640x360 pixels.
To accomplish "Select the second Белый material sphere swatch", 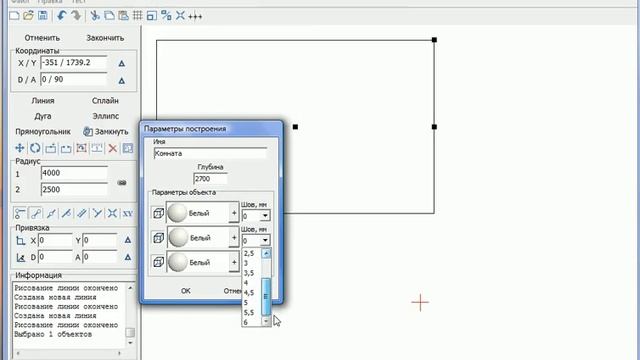I will point(178,237).
